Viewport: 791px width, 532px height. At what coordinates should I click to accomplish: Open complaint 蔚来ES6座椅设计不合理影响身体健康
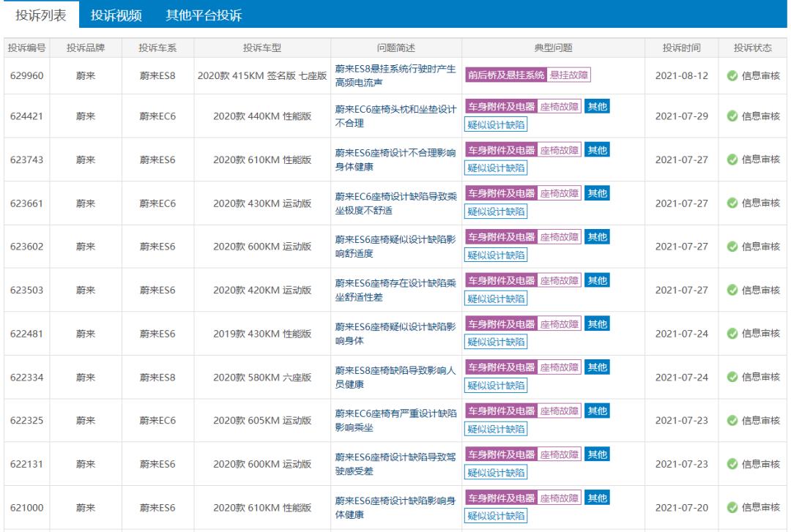(395, 160)
